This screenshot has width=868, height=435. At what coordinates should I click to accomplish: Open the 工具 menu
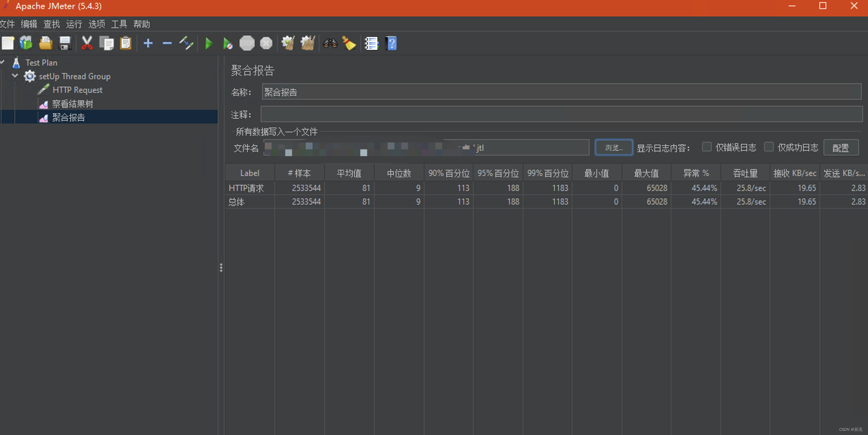pyautogui.click(x=119, y=24)
